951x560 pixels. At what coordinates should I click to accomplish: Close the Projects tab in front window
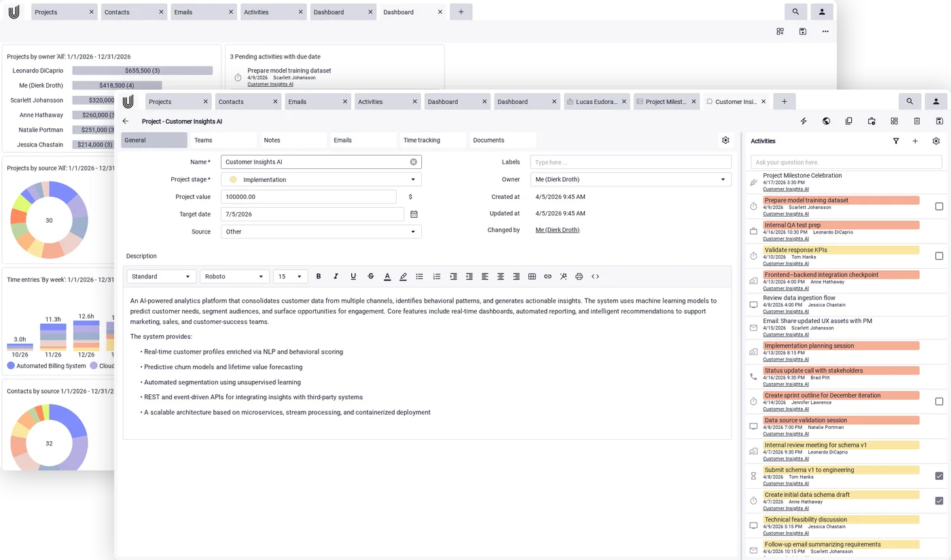point(205,102)
